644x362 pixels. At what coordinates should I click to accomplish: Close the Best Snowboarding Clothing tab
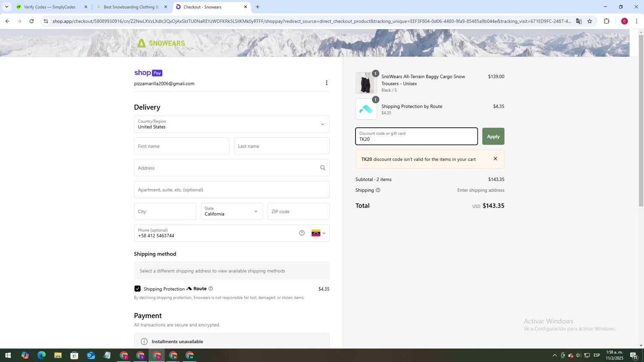point(166,7)
